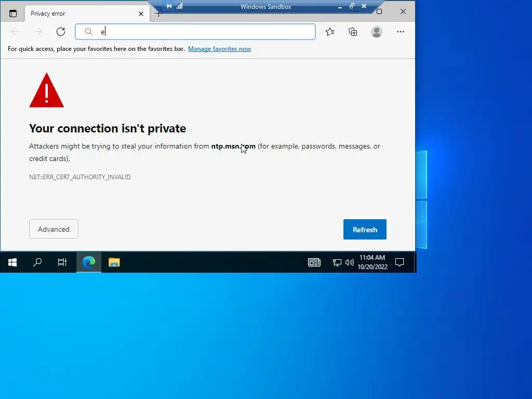Click NET::ERR_CERT_AUTHORITY_INVALID error code text

79,177
